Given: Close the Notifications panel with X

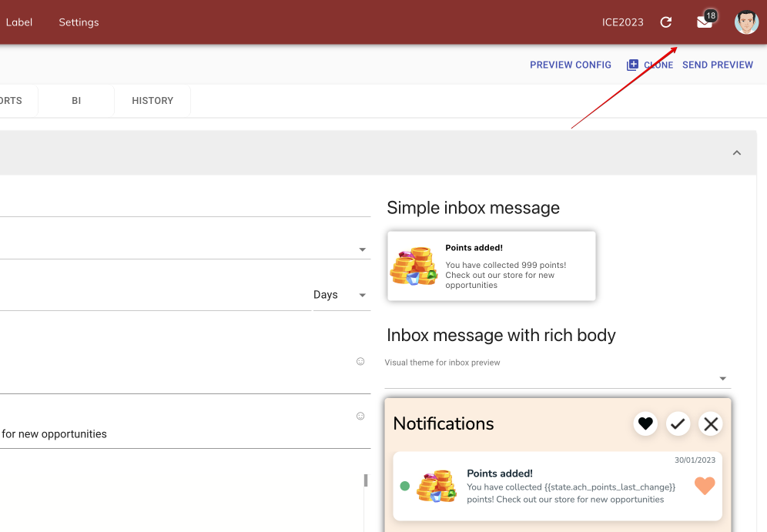Looking at the screenshot, I should pyautogui.click(x=711, y=423).
